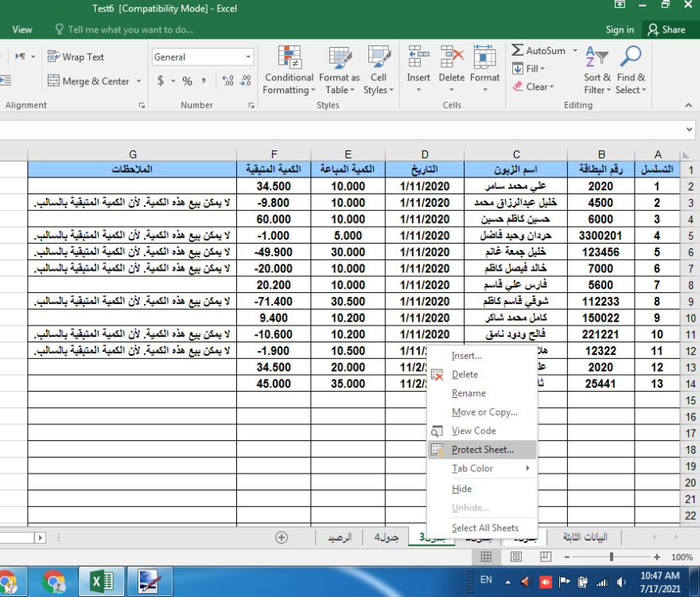
Task: Switch to Page Layout view
Action: coord(516,557)
